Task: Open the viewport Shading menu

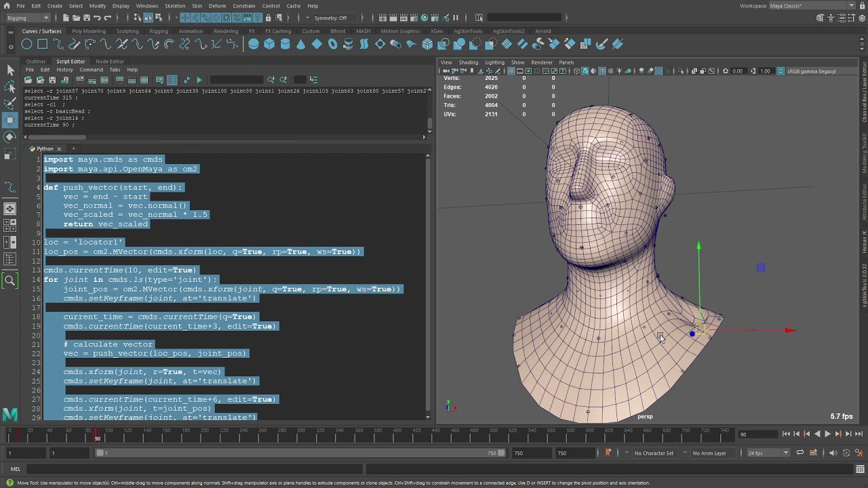Action: click(x=468, y=62)
